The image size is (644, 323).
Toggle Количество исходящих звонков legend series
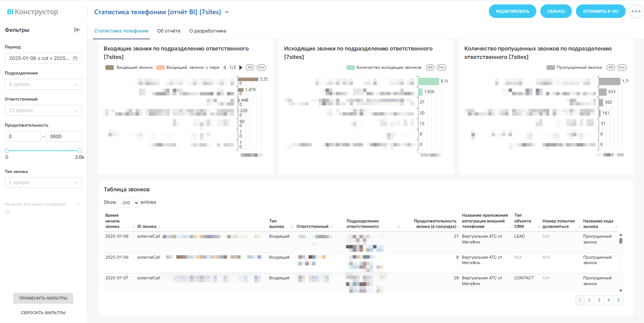click(x=384, y=67)
